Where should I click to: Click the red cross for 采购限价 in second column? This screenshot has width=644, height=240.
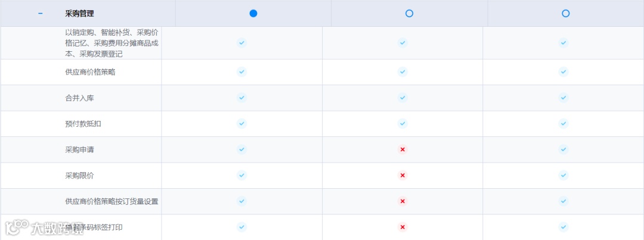click(402, 176)
